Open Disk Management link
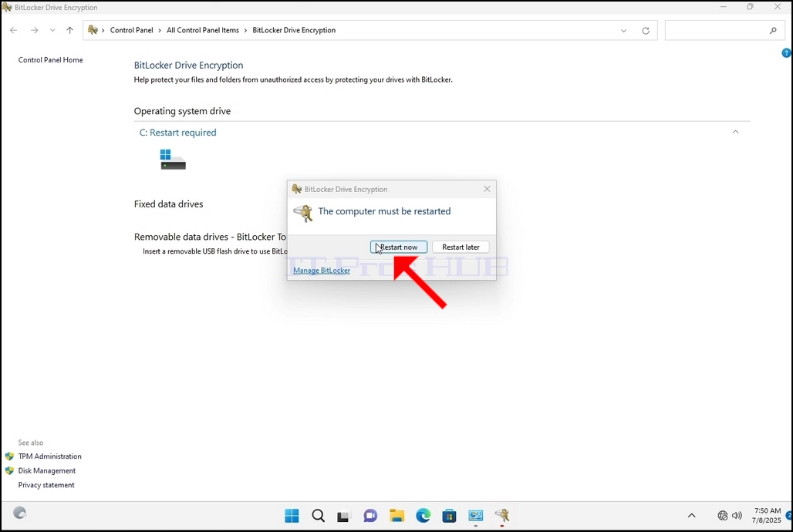This screenshot has width=793, height=532. point(47,470)
